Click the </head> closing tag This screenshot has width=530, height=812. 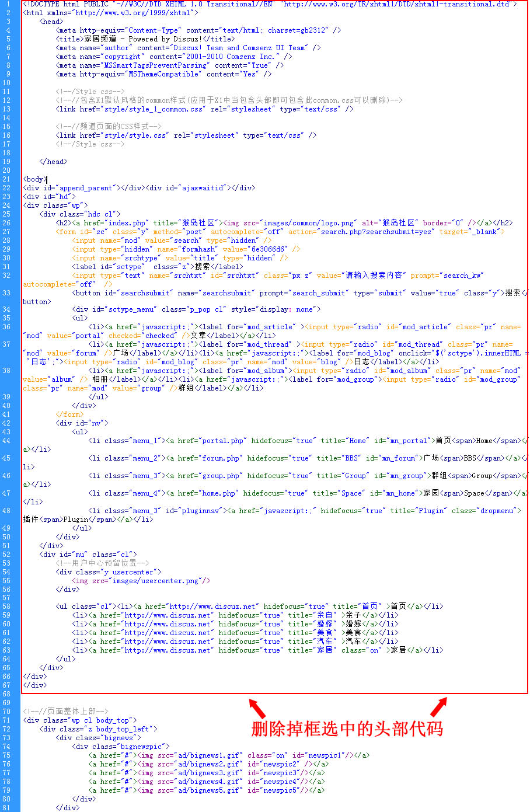point(53,162)
